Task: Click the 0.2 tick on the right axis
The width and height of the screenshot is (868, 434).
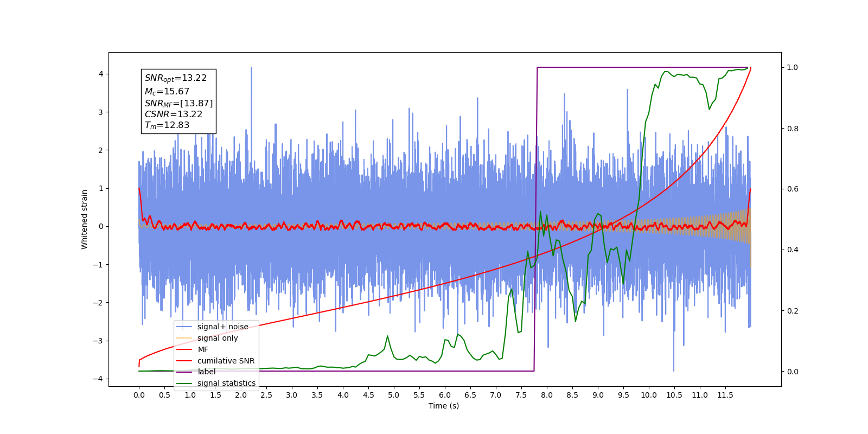Action: (793, 311)
